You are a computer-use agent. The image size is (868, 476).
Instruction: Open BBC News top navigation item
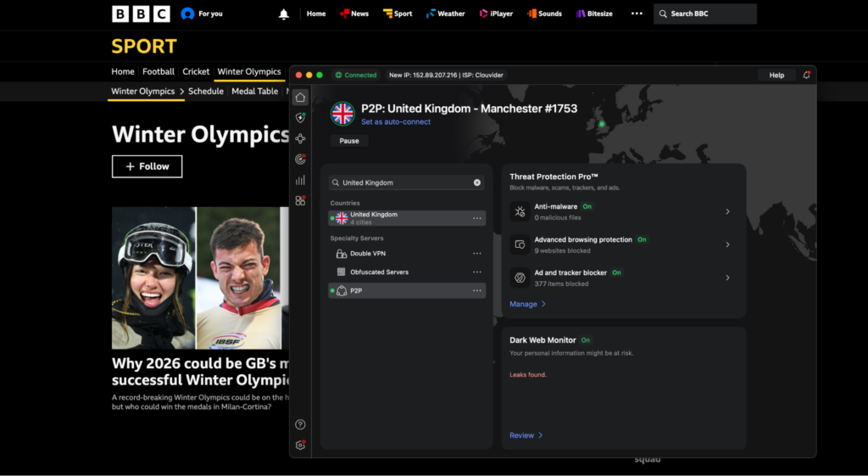pyautogui.click(x=354, y=14)
